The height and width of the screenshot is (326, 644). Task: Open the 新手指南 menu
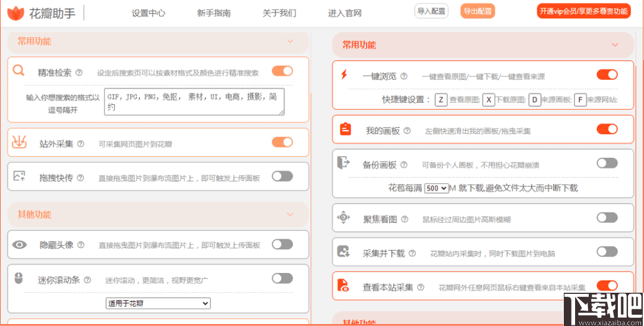point(213,13)
